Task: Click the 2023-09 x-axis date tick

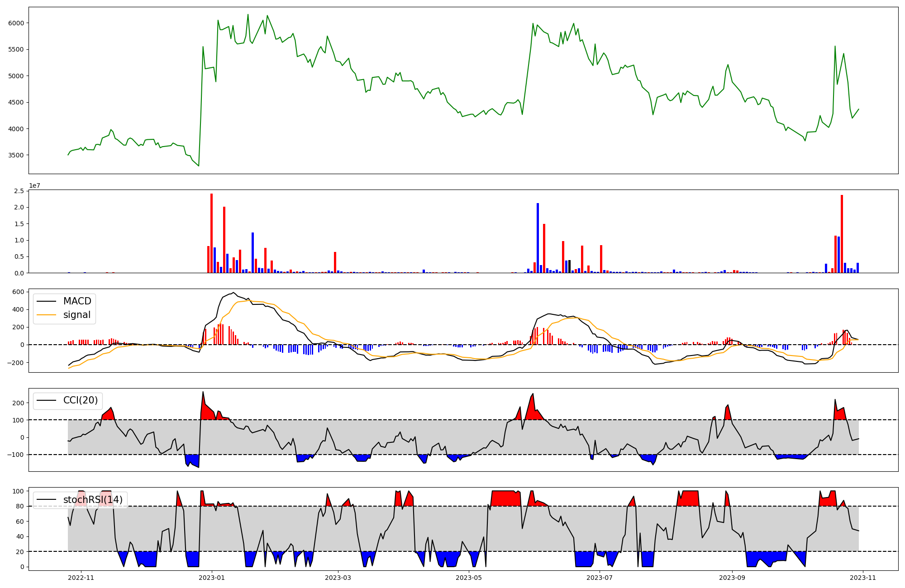Action: click(732, 578)
